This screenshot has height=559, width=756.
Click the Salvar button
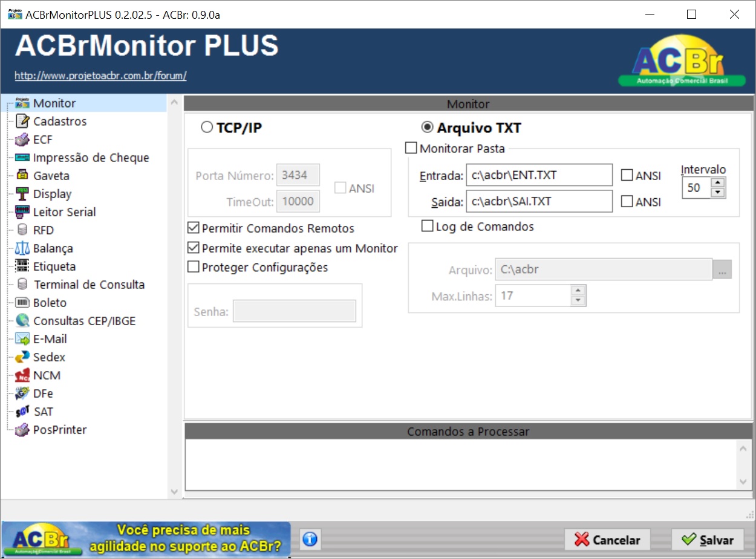click(708, 540)
